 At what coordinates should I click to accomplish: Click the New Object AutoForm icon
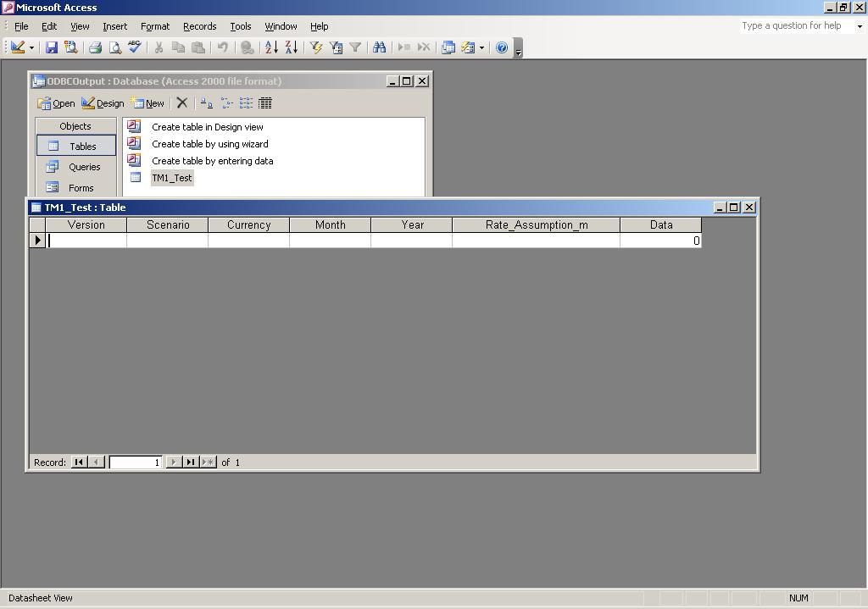[468, 47]
